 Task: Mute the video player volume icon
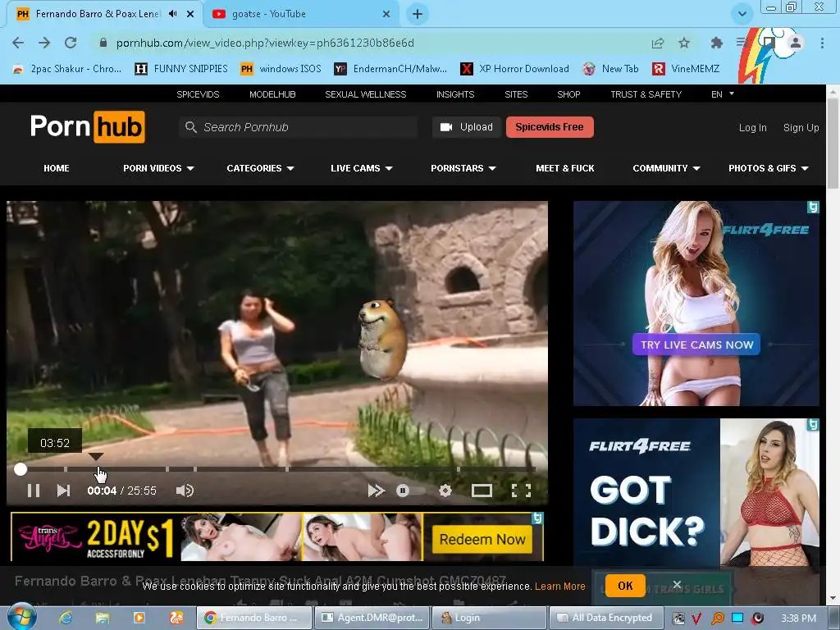(x=185, y=491)
